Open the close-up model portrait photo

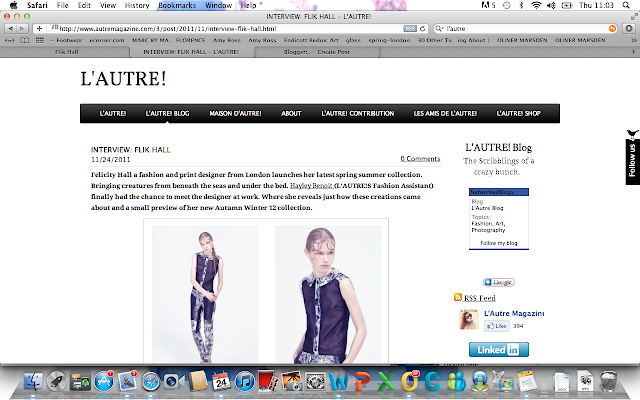click(328, 294)
